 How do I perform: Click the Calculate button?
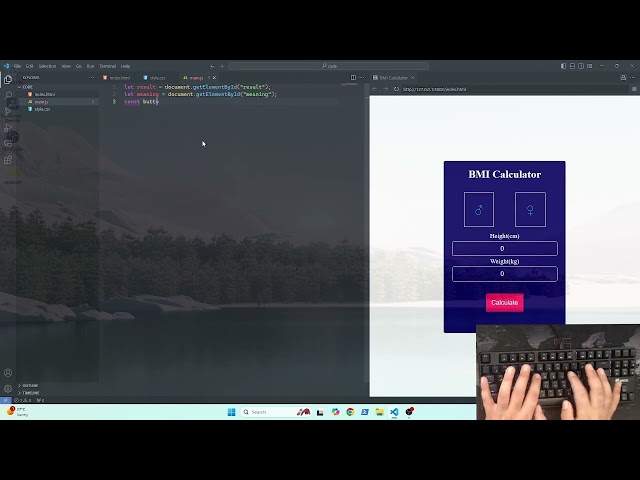pos(504,302)
